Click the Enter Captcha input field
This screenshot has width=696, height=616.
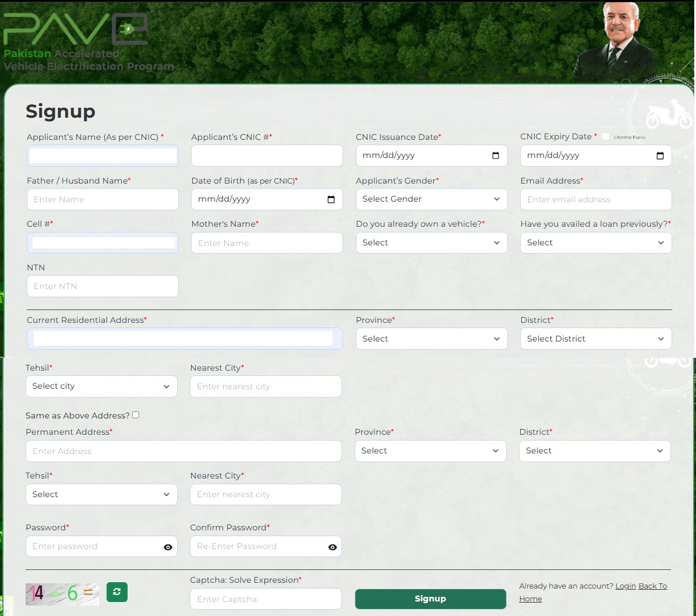point(266,599)
